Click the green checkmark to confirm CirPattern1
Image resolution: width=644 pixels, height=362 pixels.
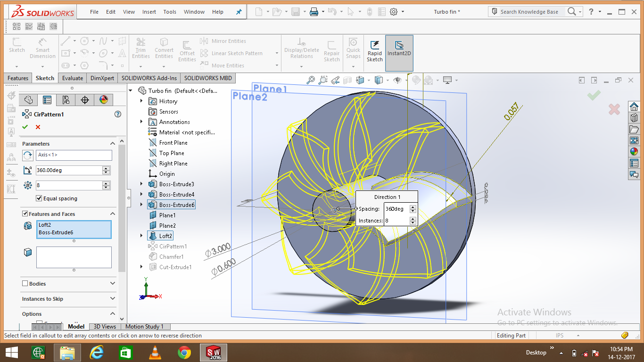click(x=25, y=127)
